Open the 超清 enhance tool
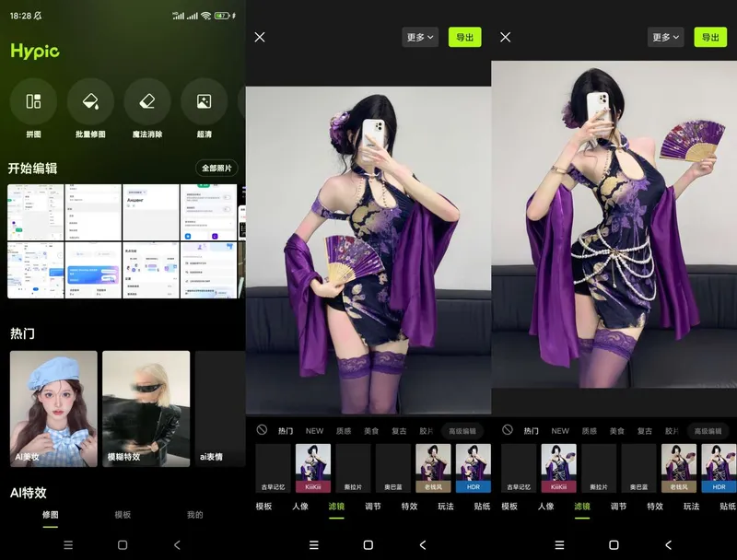The height and width of the screenshot is (560, 737). [x=204, y=102]
